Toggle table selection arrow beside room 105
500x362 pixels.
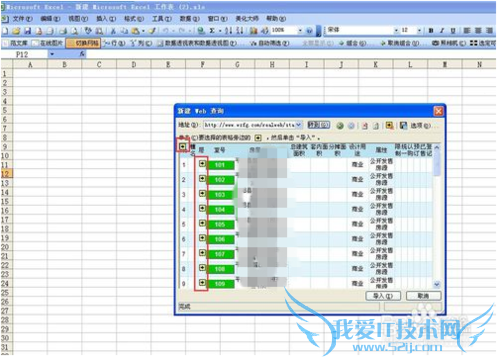click(202, 223)
